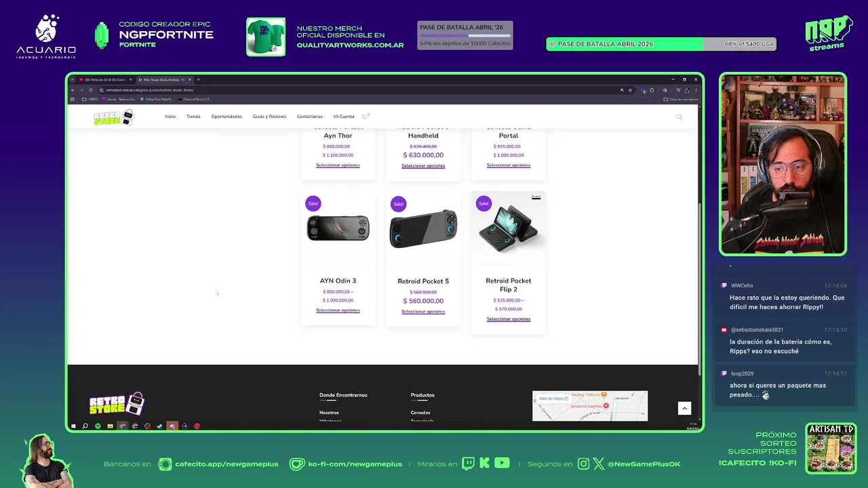Click the Nosotros footer link

[x=329, y=413]
